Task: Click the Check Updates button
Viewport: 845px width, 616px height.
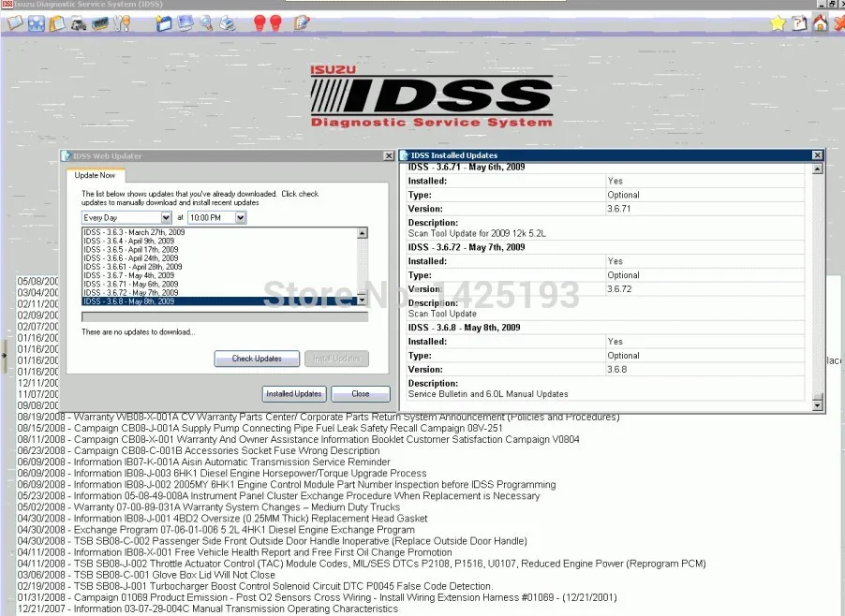Action: coord(257,359)
